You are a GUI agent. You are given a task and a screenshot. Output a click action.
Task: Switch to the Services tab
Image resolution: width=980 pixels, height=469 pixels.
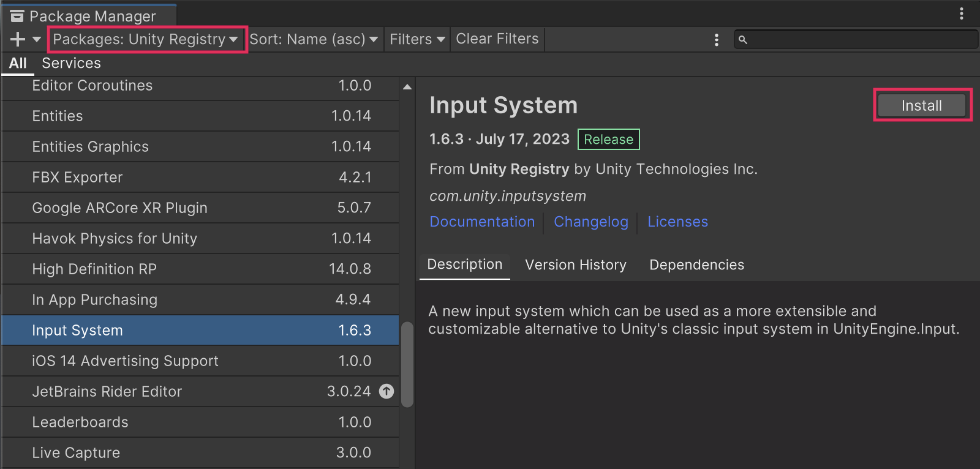tap(71, 63)
